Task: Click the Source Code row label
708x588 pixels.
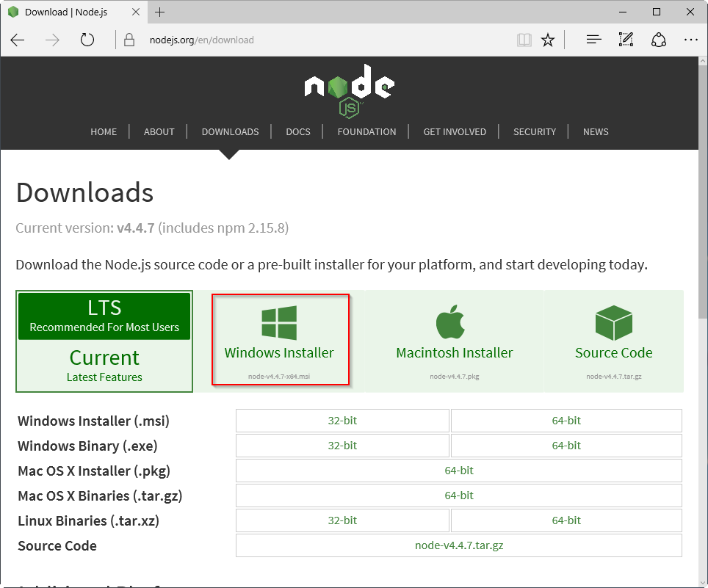Action: [57, 546]
